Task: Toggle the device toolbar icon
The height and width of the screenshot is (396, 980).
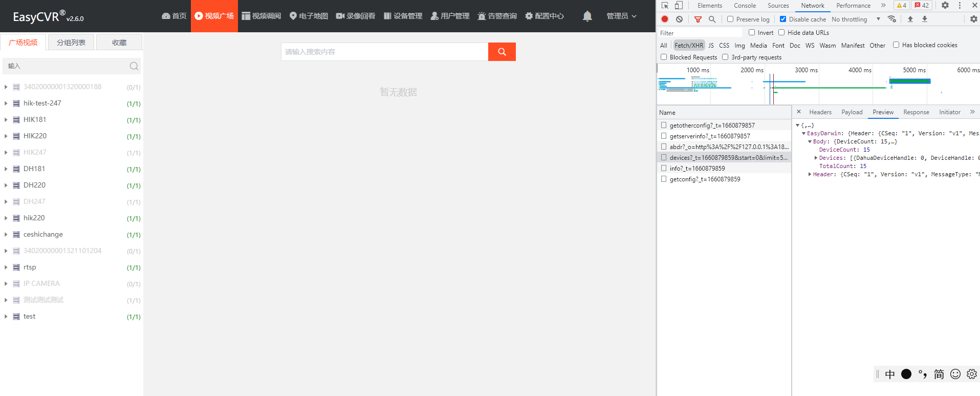Action: tap(679, 5)
